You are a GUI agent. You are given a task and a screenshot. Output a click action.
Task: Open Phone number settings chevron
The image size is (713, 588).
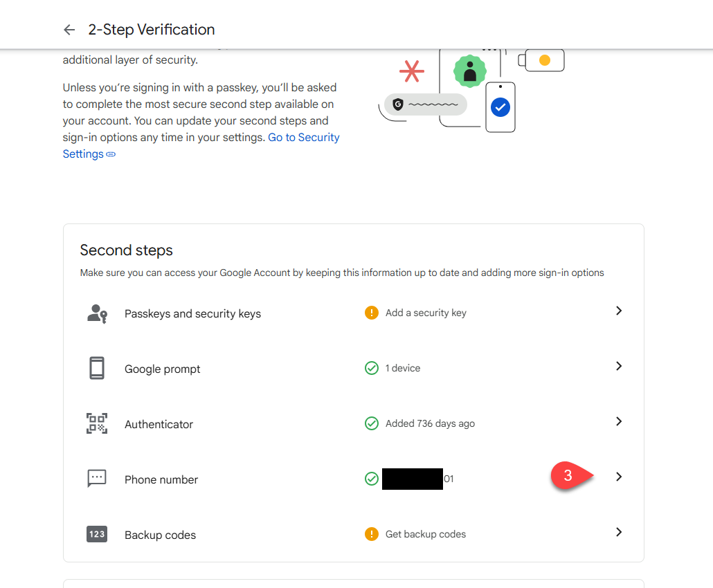coord(619,477)
